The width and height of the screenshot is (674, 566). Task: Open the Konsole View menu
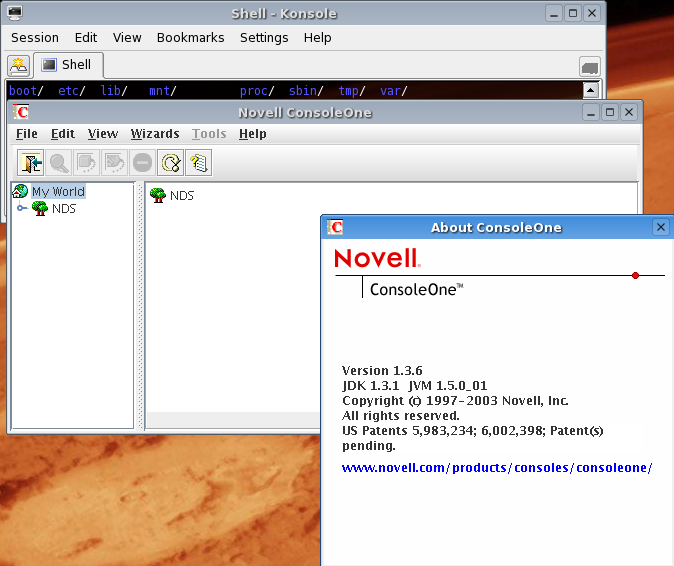pyautogui.click(x=127, y=38)
